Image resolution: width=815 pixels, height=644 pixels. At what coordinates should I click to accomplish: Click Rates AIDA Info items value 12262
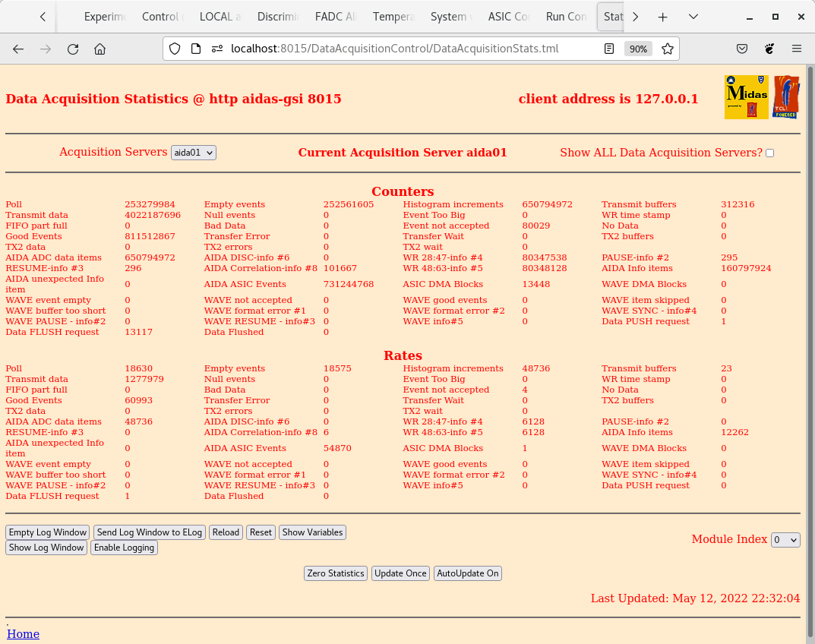[x=735, y=432]
